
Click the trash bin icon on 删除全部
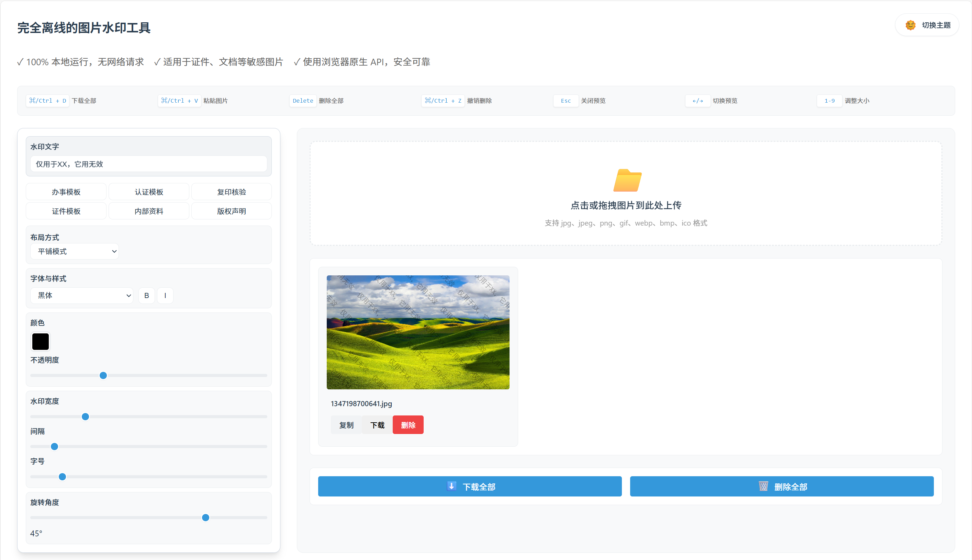pos(763,486)
